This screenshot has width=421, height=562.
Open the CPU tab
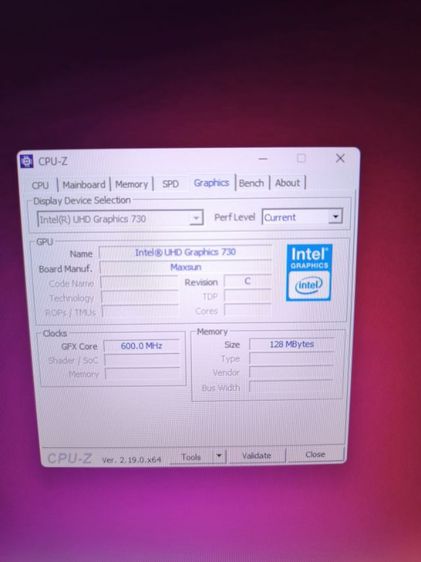[40, 185]
